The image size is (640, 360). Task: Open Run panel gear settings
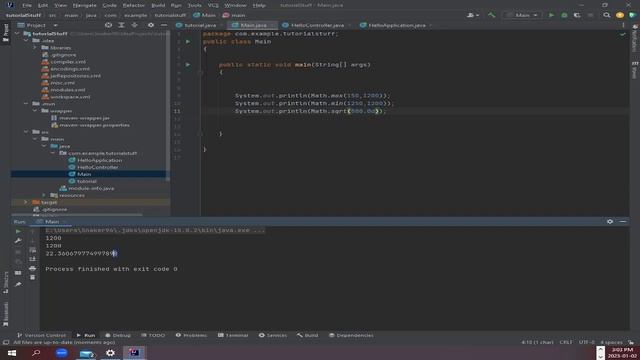[x=610, y=221]
